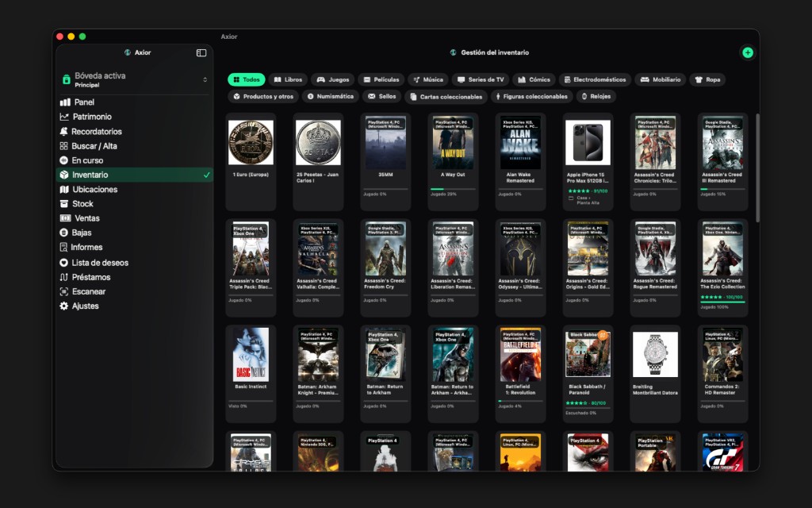Click the green add item plus button

tap(747, 52)
